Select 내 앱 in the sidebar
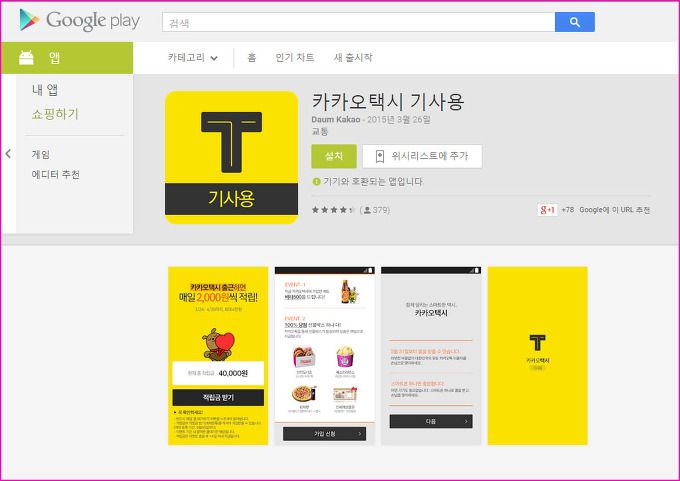680x481 pixels. pos(45,90)
